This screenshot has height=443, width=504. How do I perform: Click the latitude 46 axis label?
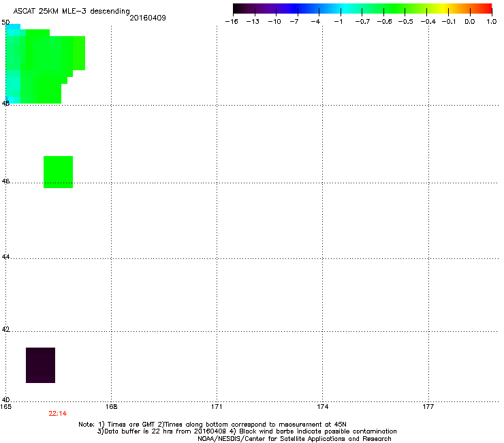5,181
